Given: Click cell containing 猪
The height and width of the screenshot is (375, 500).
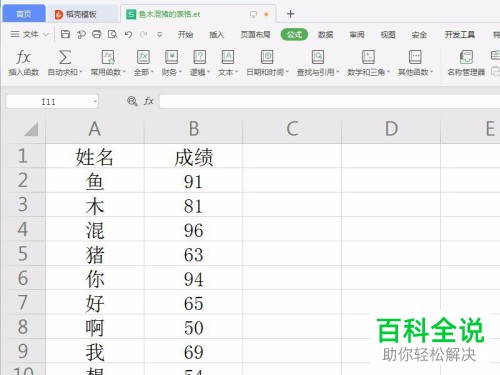Looking at the screenshot, I should pos(95,254).
